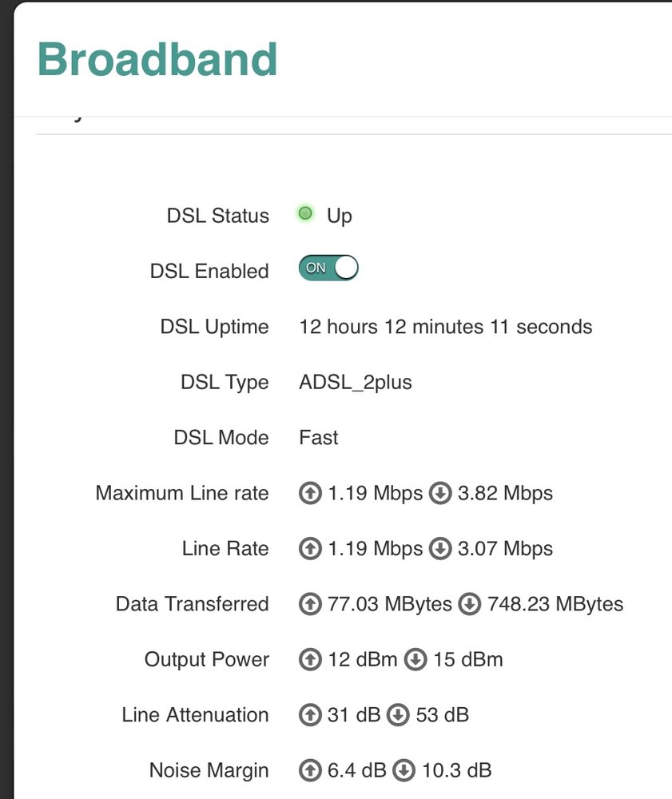Screen dimensions: 672x799
Task: Click the Data Transferred upload arrow icon
Action: point(309,605)
